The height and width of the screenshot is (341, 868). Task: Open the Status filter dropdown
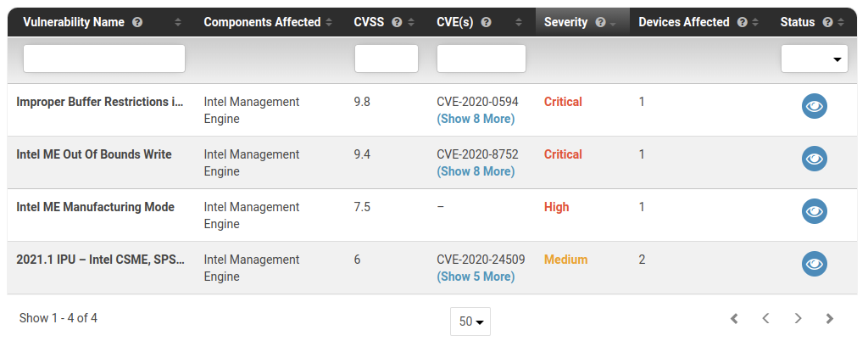coord(815,59)
